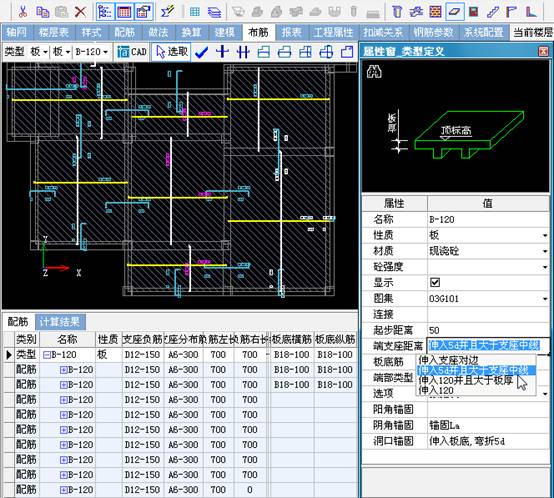Collapse the B-120 类型 tree row

point(47,355)
